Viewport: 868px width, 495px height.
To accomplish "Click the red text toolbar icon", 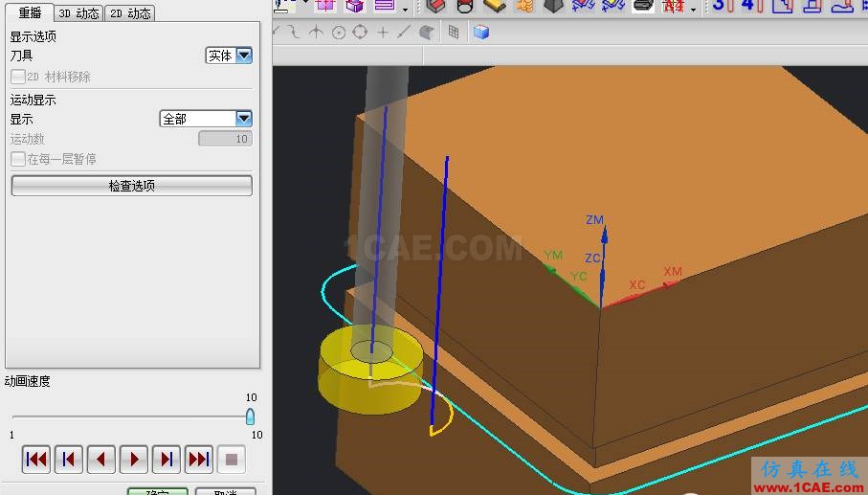I will [674, 6].
